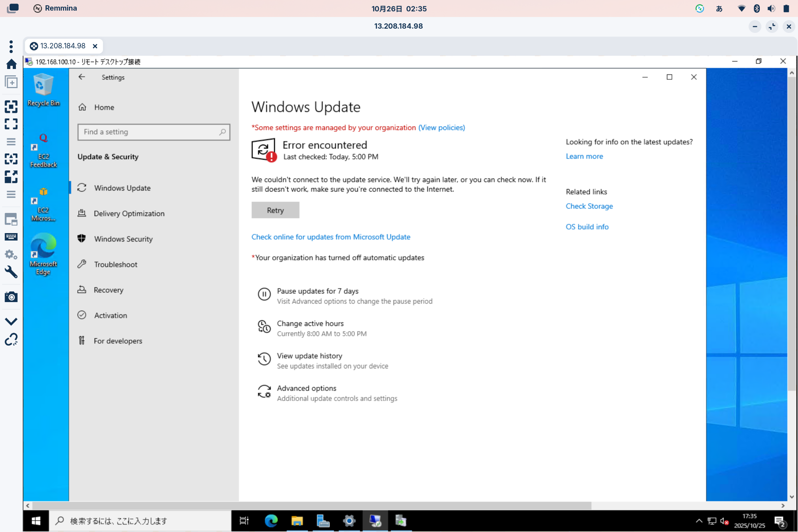The height and width of the screenshot is (532, 798).
Task: Collapse the Remmina toolbar with the chevron icon
Action: 11,321
